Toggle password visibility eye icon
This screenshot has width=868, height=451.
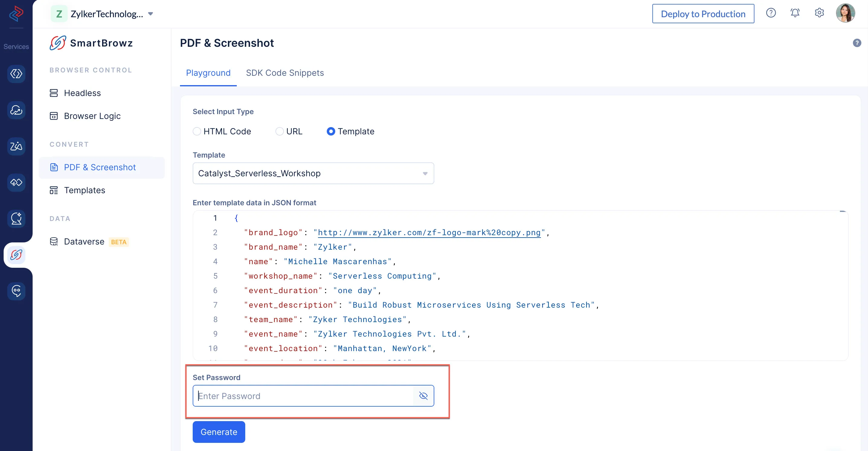click(x=423, y=396)
